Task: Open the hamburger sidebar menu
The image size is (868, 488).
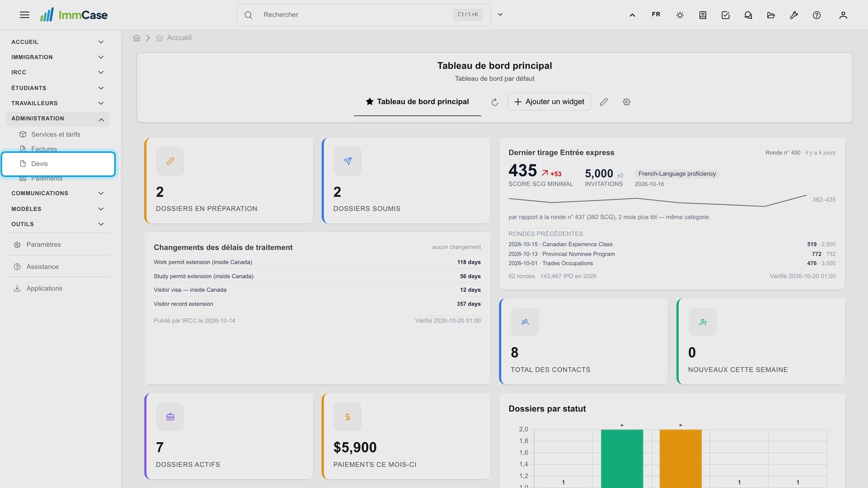Action: tap(24, 15)
